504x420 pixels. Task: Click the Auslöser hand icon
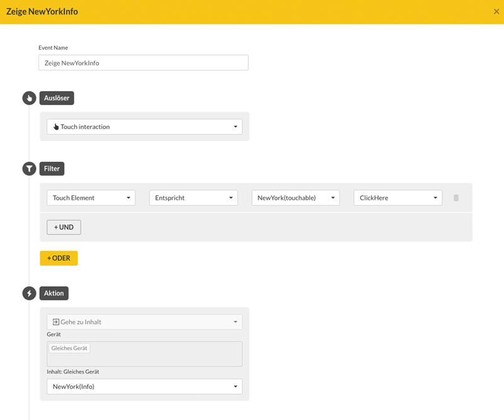tap(29, 98)
